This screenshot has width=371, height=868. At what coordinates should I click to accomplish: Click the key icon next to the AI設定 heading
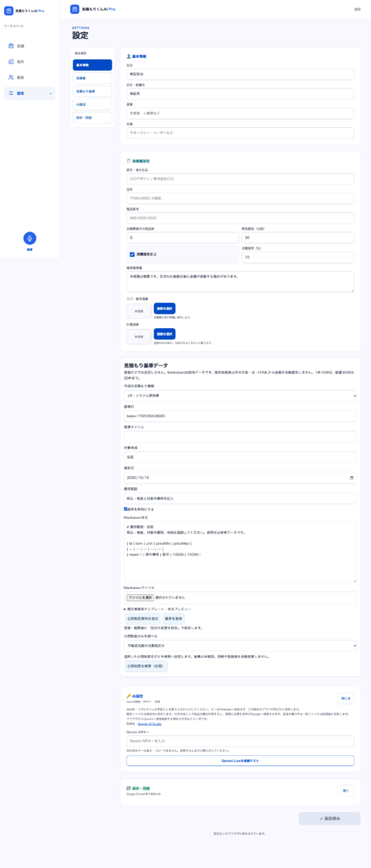129,696
